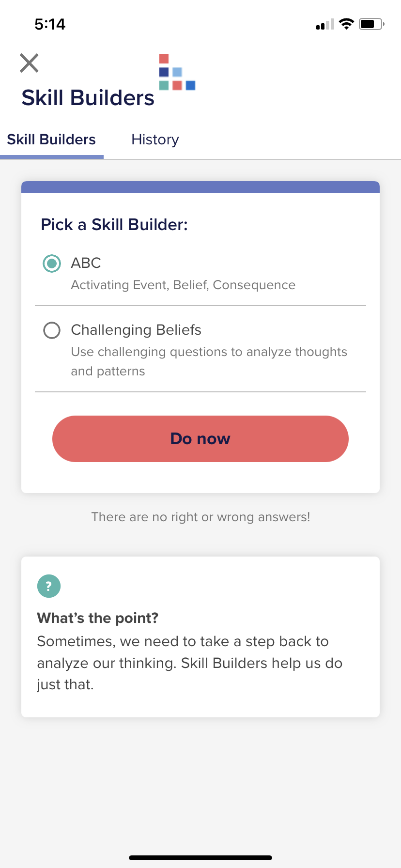Tap the 'What's the point?' heading
The width and height of the screenshot is (401, 868).
coord(98,618)
